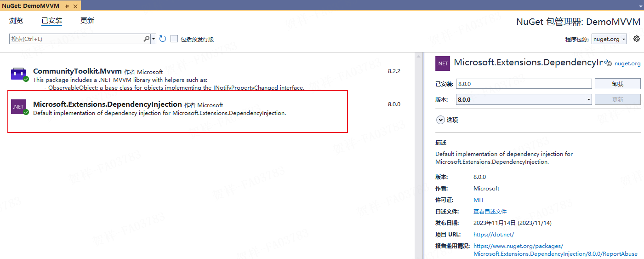Open NuGet settings gear icon
The image size is (644, 259).
click(x=637, y=39)
